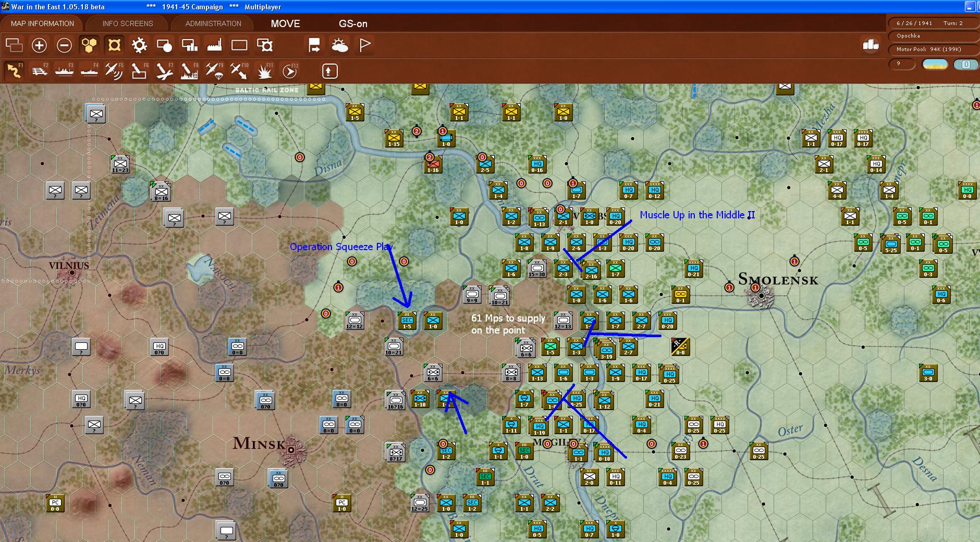Viewport: 980px width, 542px height.
Task: Click the MOVE mode label
Action: (285, 23)
